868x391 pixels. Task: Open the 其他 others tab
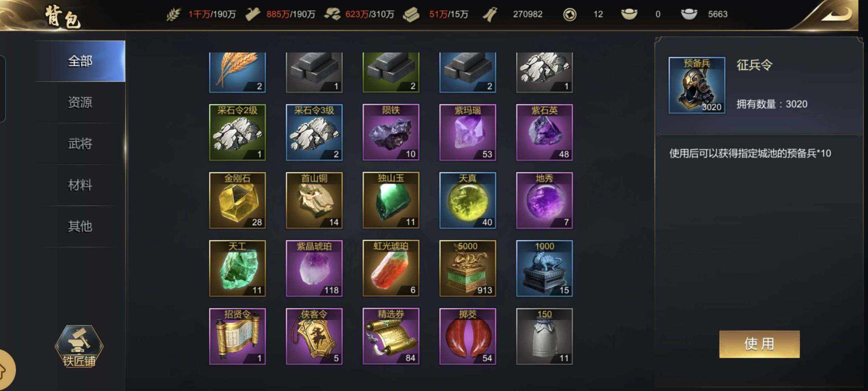[x=80, y=226]
